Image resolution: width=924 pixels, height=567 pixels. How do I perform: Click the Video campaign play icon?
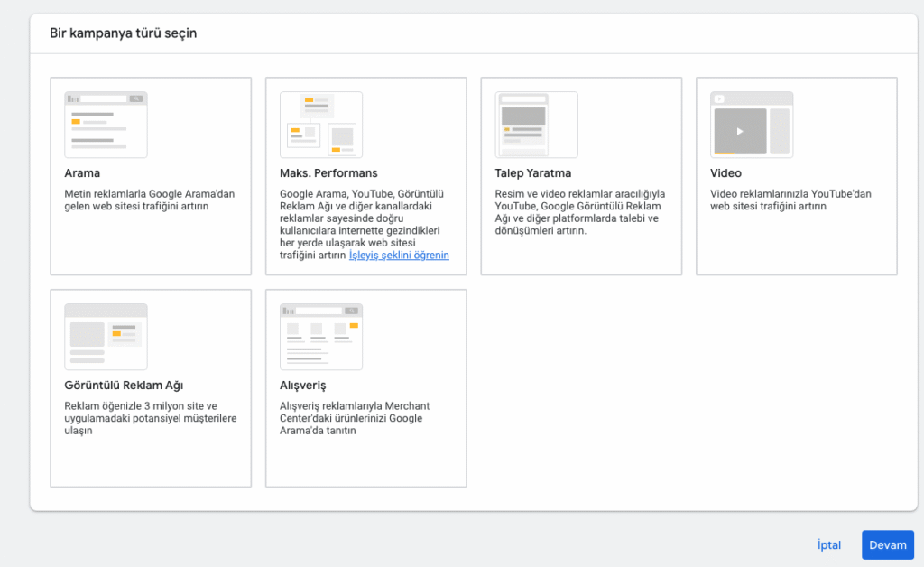click(x=740, y=131)
